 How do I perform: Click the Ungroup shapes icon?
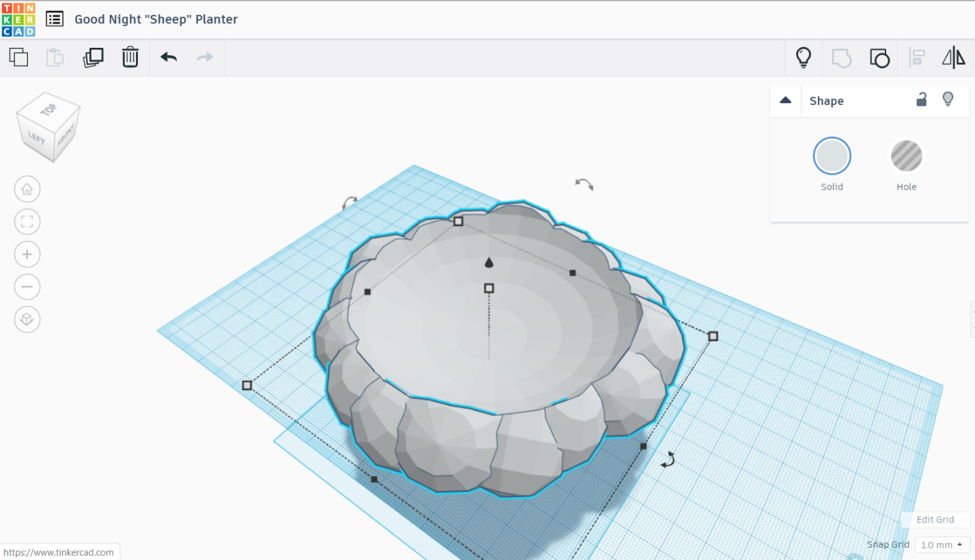coord(879,57)
